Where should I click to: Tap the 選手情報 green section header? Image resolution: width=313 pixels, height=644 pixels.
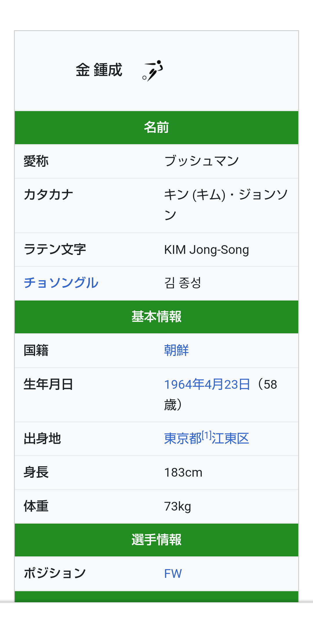(x=156, y=540)
